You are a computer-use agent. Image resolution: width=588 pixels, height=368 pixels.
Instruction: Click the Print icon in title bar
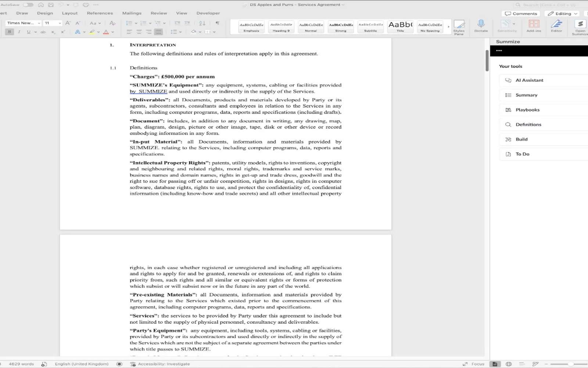click(x=86, y=5)
